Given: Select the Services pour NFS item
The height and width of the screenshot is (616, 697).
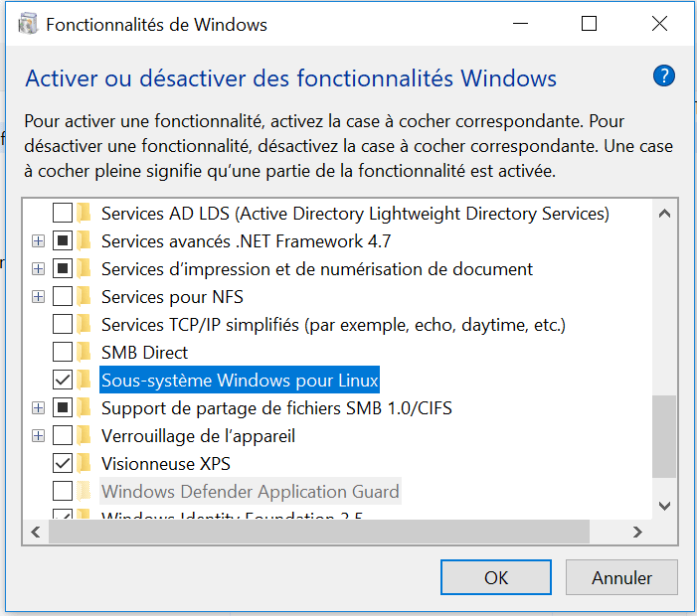Looking at the screenshot, I should [172, 296].
